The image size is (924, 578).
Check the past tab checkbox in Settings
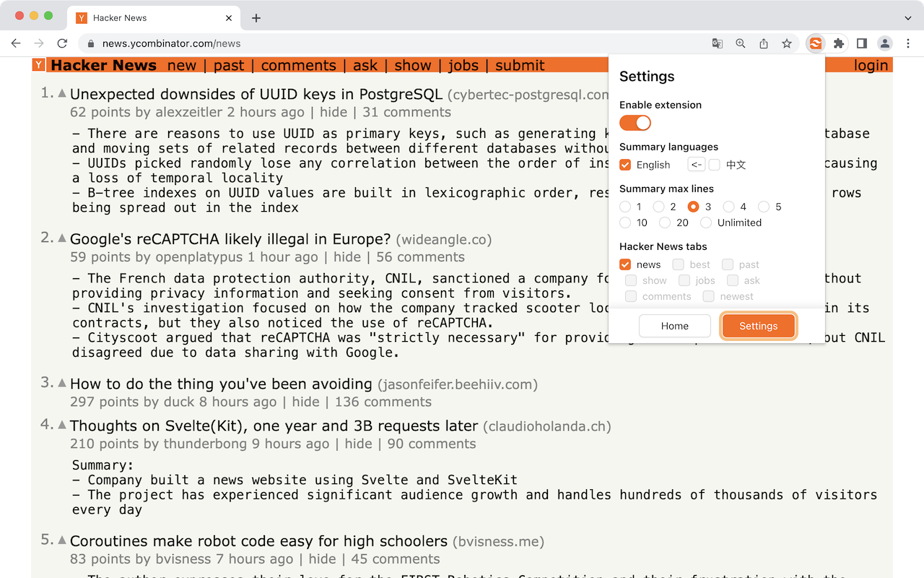point(728,264)
